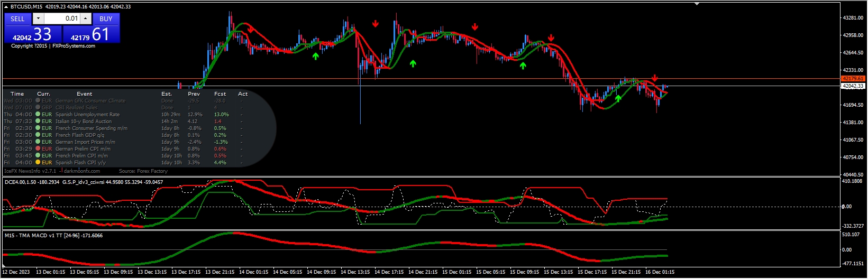The width and height of the screenshot is (868, 279).
Task: Click the first red sell arrow on chart
Action: (x=250, y=30)
